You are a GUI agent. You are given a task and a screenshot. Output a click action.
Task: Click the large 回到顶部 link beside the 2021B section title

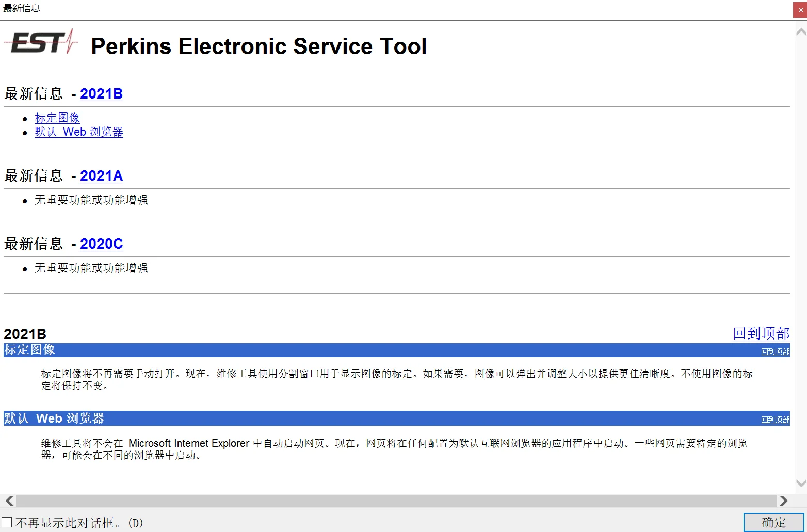(x=761, y=334)
